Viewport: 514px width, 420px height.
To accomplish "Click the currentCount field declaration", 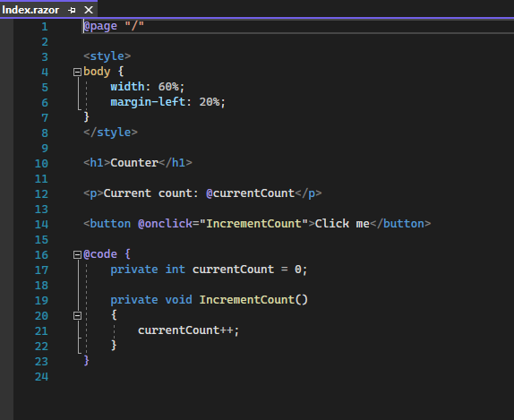I will coord(209,270).
